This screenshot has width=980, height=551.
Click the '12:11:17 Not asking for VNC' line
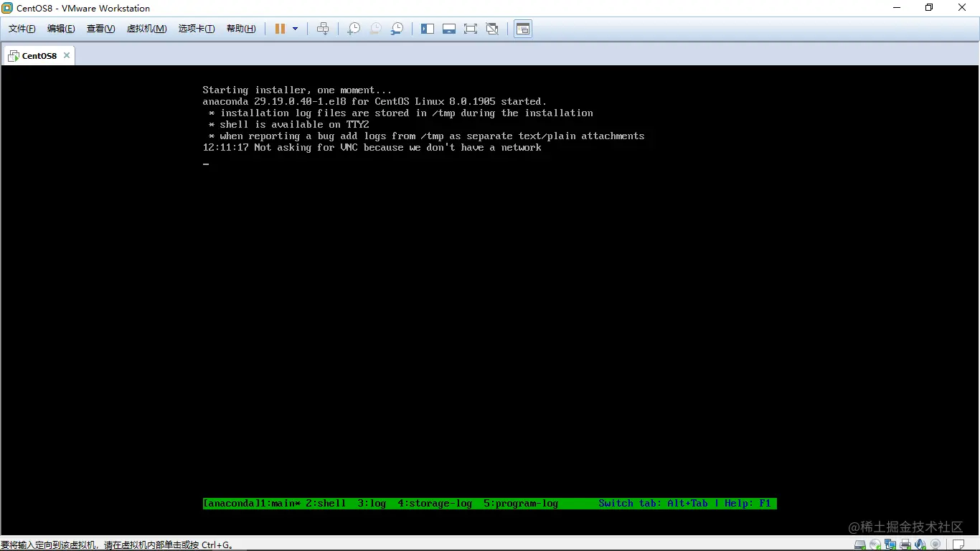pyautogui.click(x=372, y=148)
